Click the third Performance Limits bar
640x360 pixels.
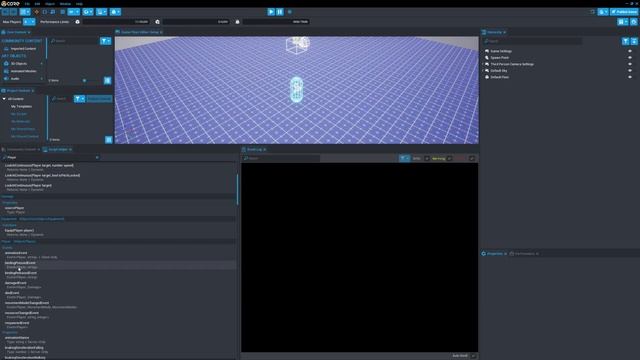tap(276, 22)
